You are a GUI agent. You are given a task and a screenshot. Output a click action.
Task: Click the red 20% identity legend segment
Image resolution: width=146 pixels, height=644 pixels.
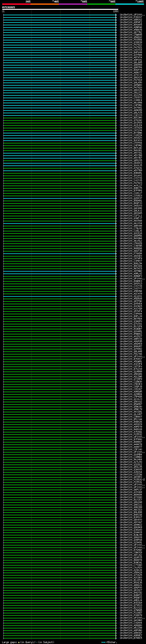click(16, 4)
